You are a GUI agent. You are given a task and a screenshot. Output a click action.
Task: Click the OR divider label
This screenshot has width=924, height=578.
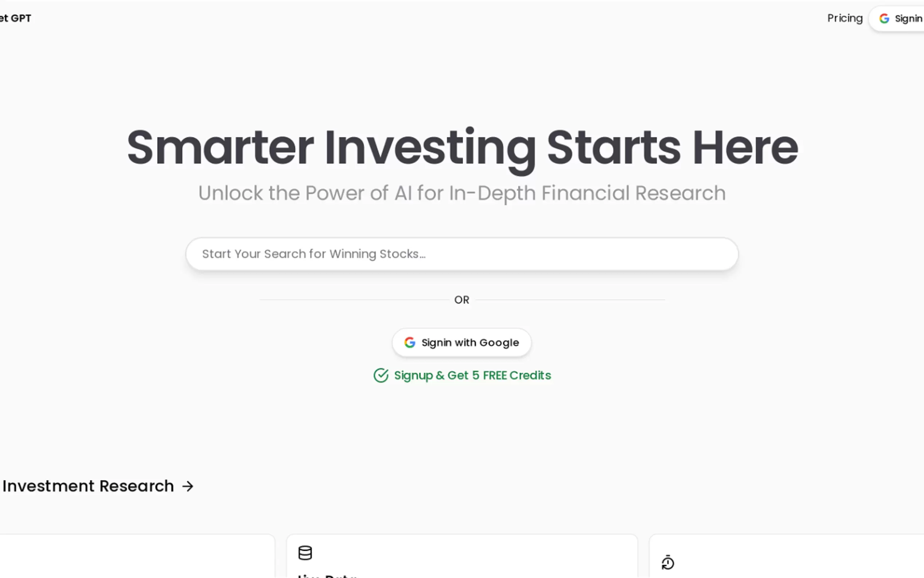tap(461, 300)
